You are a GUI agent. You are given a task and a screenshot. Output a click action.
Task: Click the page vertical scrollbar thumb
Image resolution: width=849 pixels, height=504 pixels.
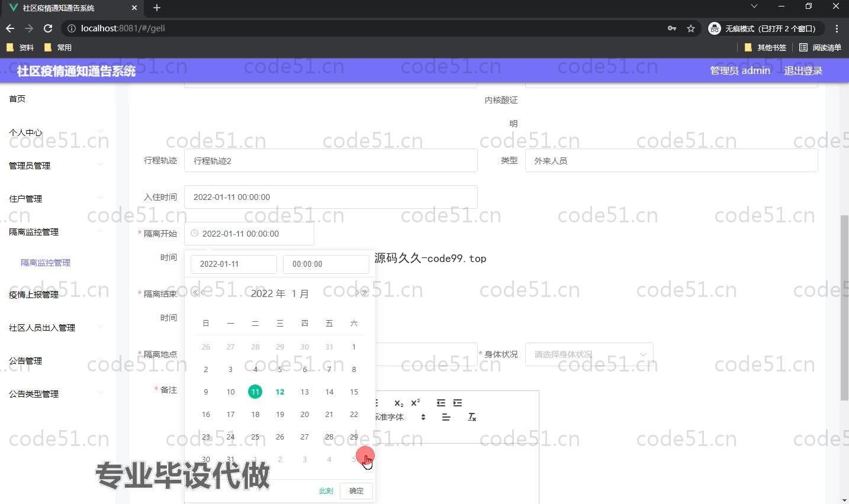[844, 308]
